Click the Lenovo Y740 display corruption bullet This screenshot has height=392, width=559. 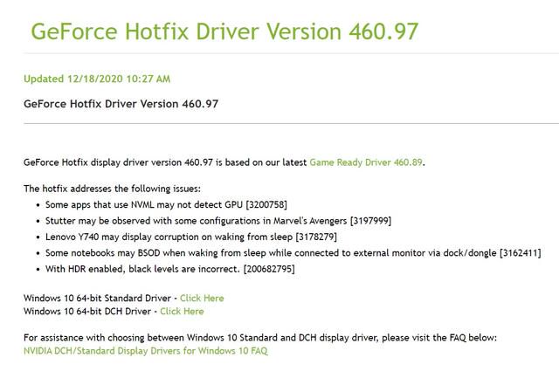191,237
